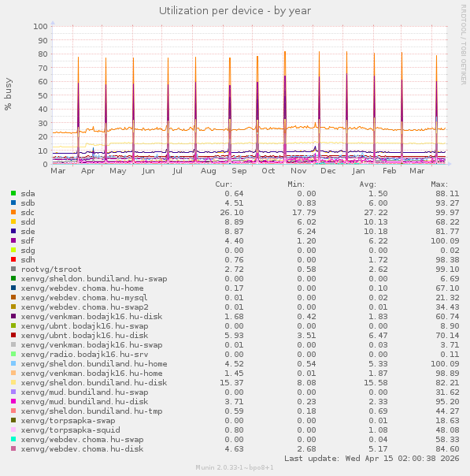
Task: Click the 'Min:' column header
Action: (x=296, y=184)
